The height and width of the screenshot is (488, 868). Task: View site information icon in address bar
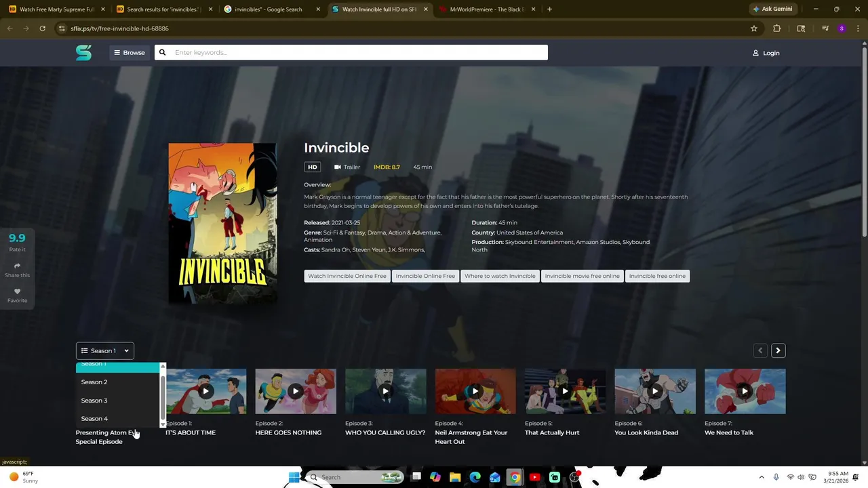tap(62, 28)
